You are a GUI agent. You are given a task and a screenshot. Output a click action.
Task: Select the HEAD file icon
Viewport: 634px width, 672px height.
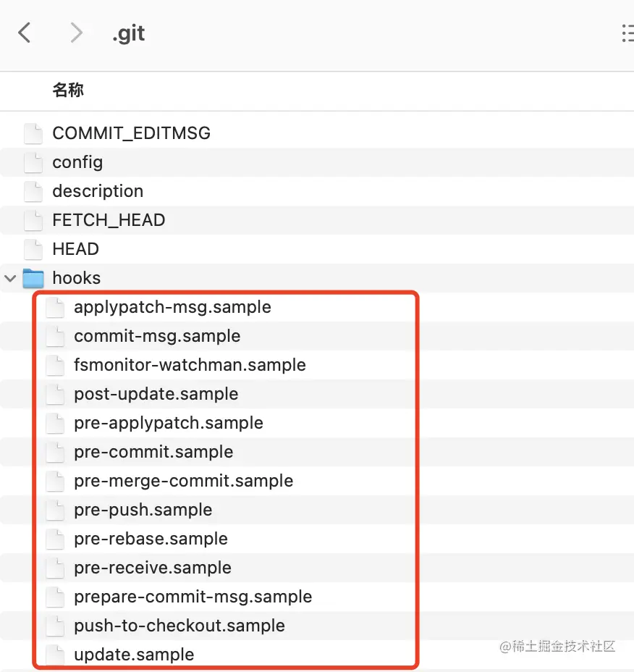[33, 249]
